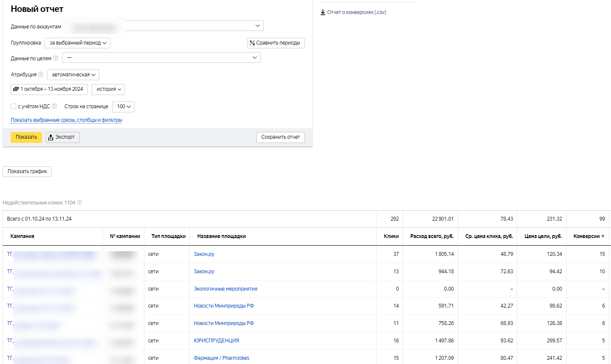Viewport: 611px width, 364px height.
Task: Sort by Расход всего column header
Action: click(x=432, y=236)
